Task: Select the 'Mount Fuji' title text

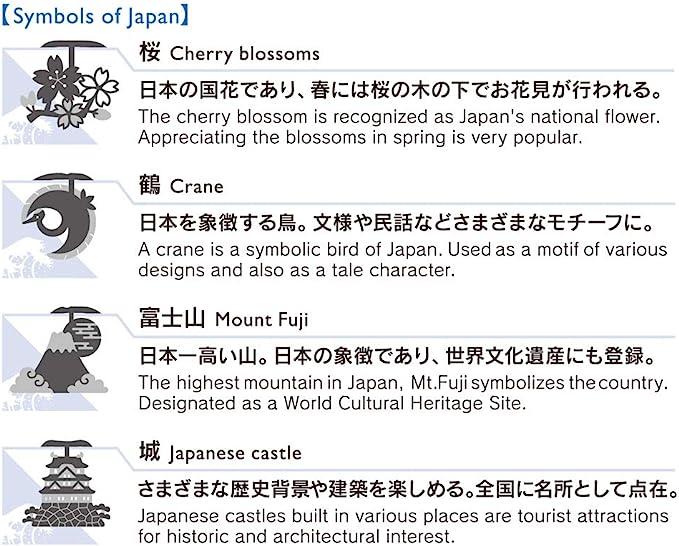Action: [262, 320]
